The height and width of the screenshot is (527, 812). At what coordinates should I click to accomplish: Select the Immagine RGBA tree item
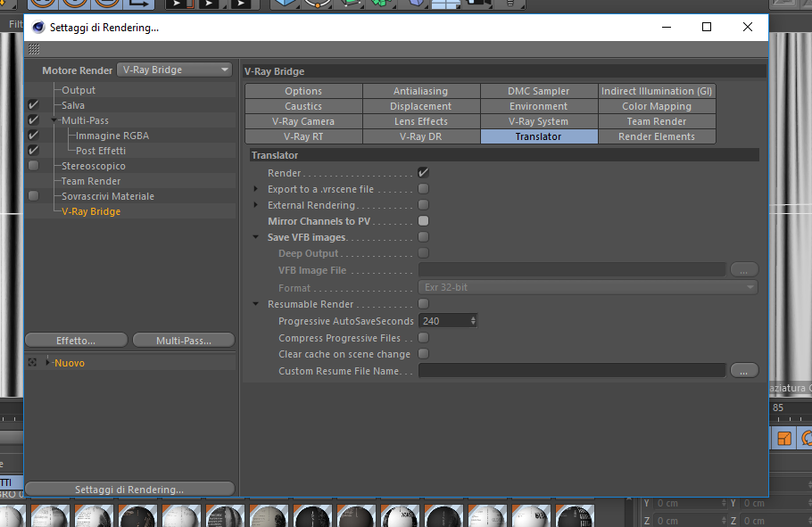pyautogui.click(x=112, y=136)
